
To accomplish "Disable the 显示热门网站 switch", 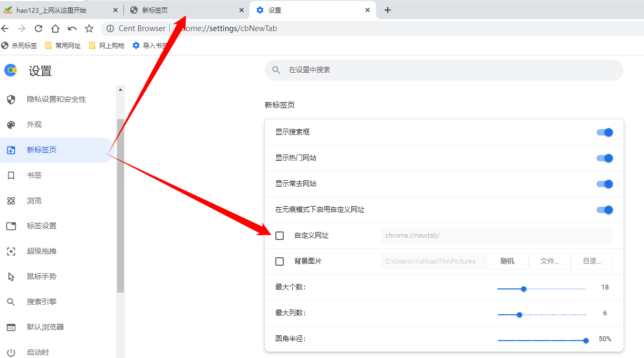I will pos(604,158).
